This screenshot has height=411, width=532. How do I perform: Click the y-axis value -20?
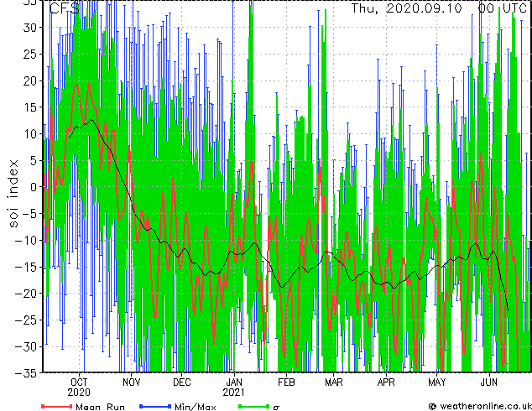coord(27,294)
